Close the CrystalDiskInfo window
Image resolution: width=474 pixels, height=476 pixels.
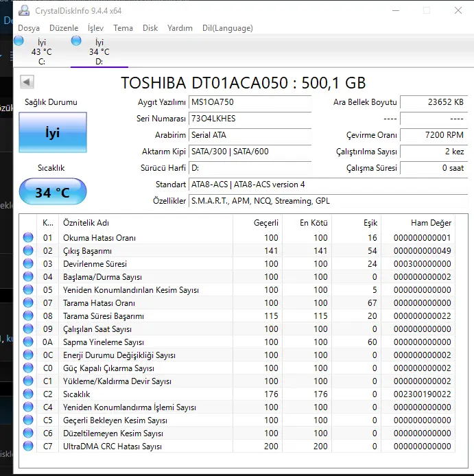click(x=458, y=10)
